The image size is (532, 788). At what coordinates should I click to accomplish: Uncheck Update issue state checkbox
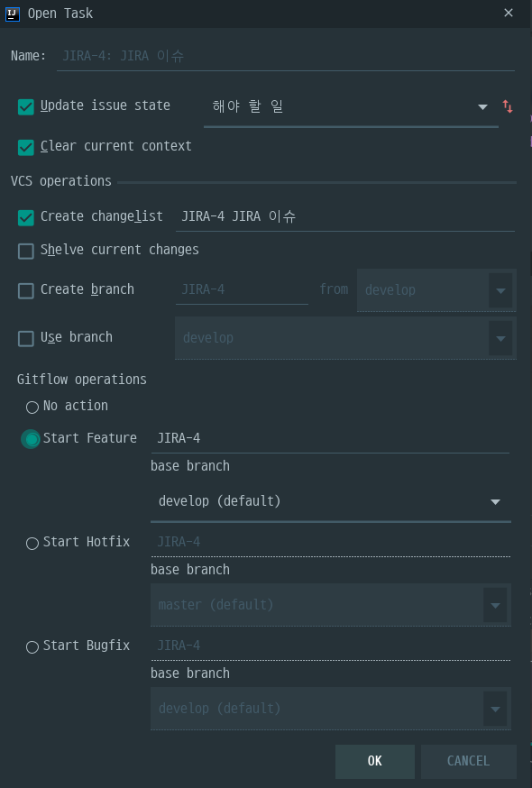[x=25, y=106]
